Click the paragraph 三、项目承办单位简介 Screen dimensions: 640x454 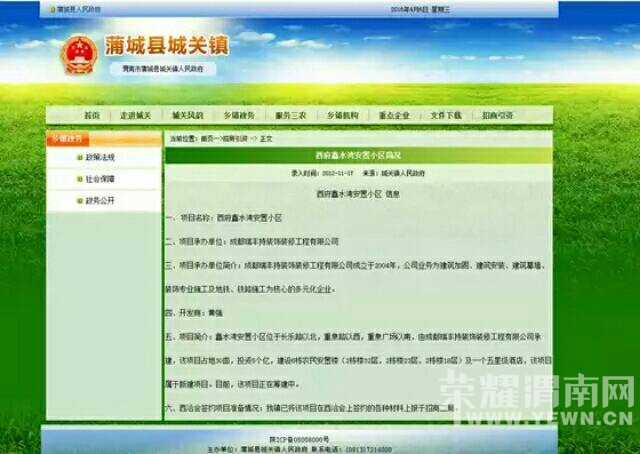(x=355, y=277)
